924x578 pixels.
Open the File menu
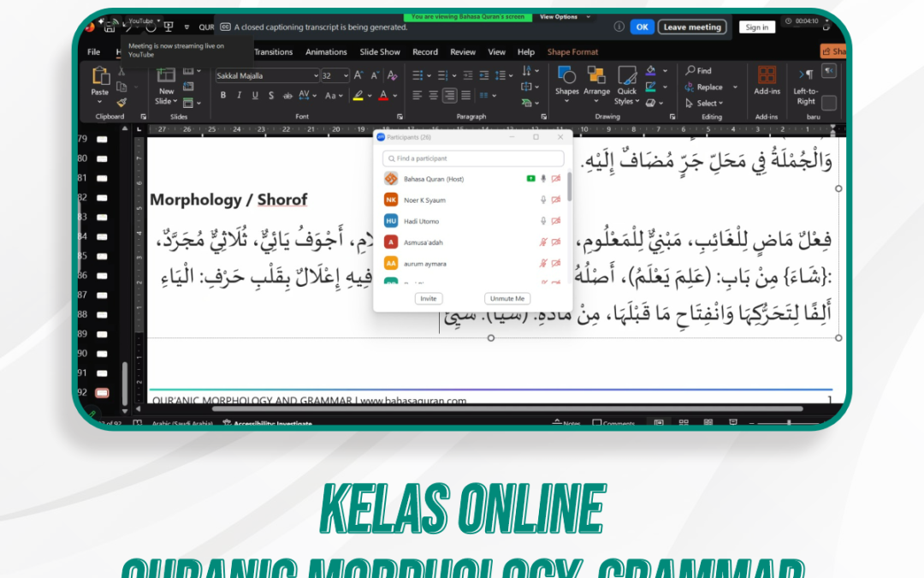click(94, 52)
